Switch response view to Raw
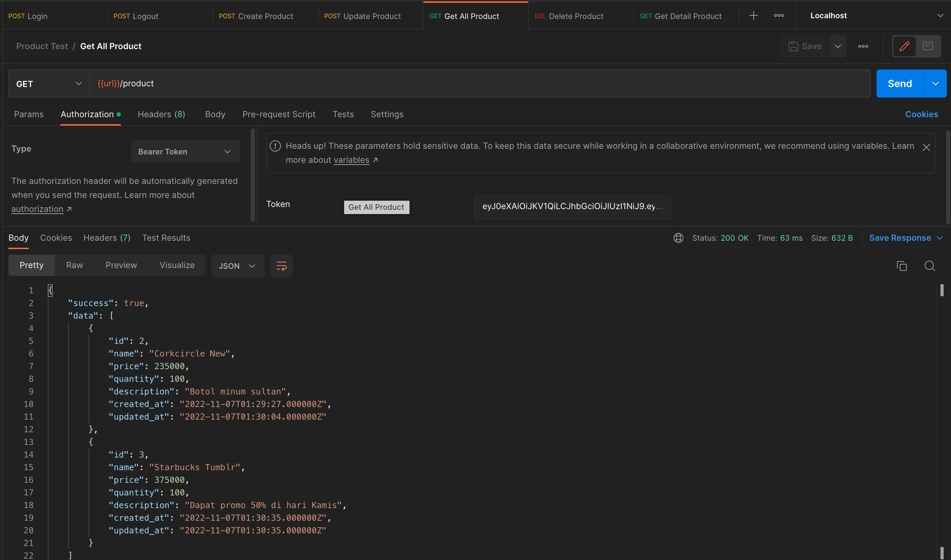The image size is (951, 560). [x=74, y=265]
